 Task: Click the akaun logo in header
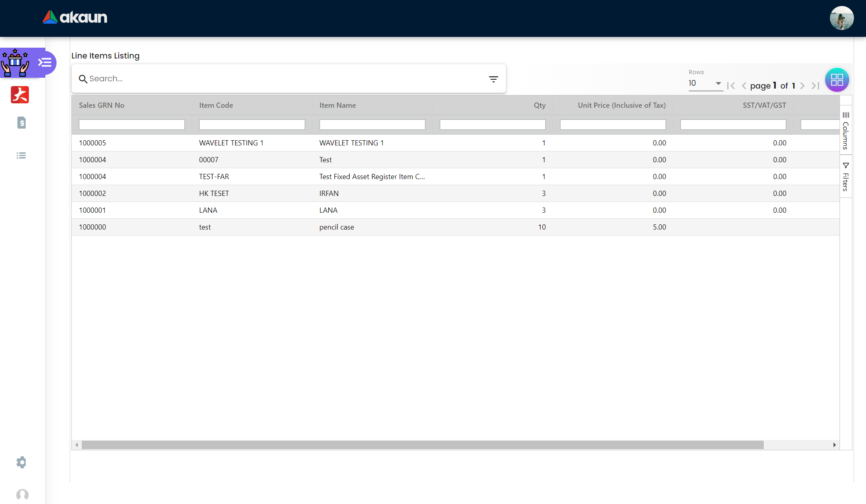coord(75,17)
